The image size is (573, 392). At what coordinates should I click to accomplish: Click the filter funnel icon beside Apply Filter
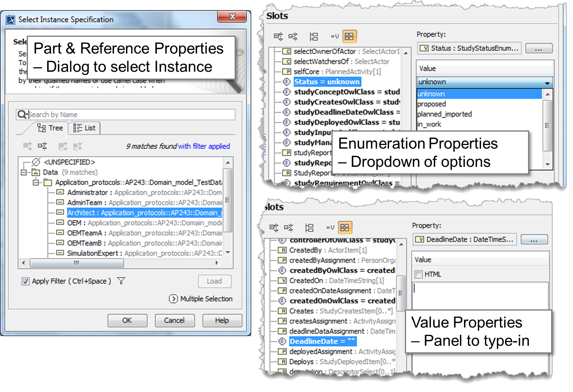[121, 281]
